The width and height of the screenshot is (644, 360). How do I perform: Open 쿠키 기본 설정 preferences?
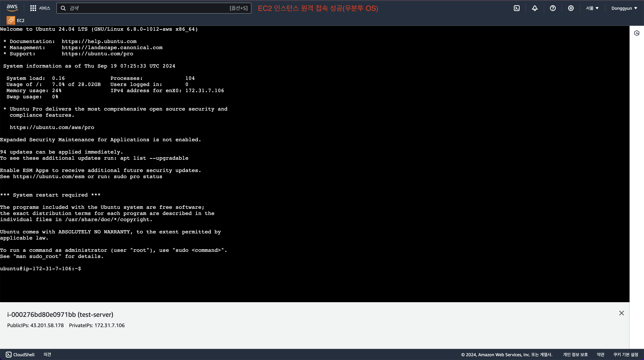coord(626,355)
